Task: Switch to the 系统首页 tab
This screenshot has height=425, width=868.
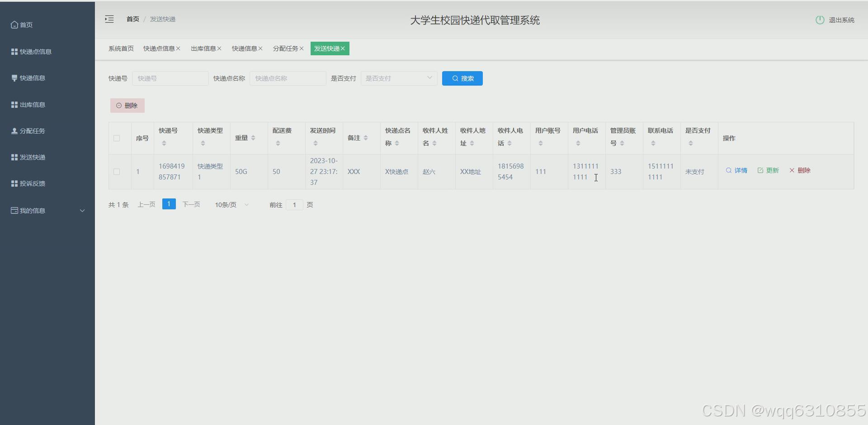Action: (x=120, y=48)
